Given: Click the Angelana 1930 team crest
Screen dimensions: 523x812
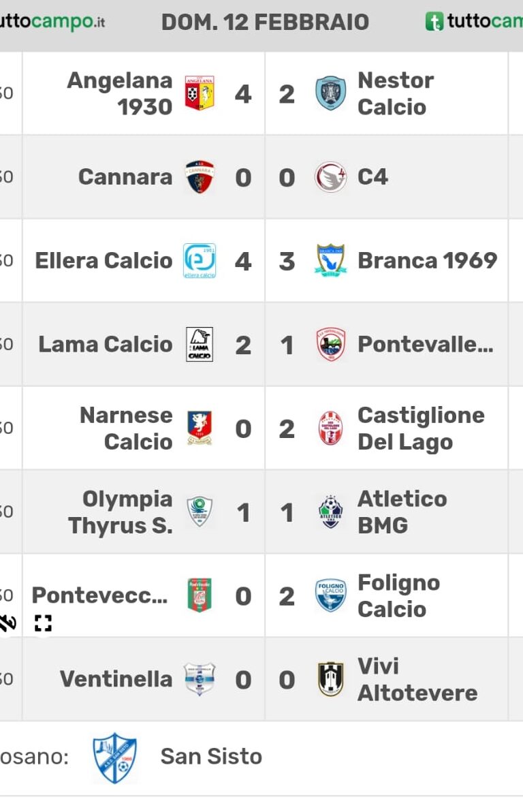Looking at the screenshot, I should coord(200,93).
